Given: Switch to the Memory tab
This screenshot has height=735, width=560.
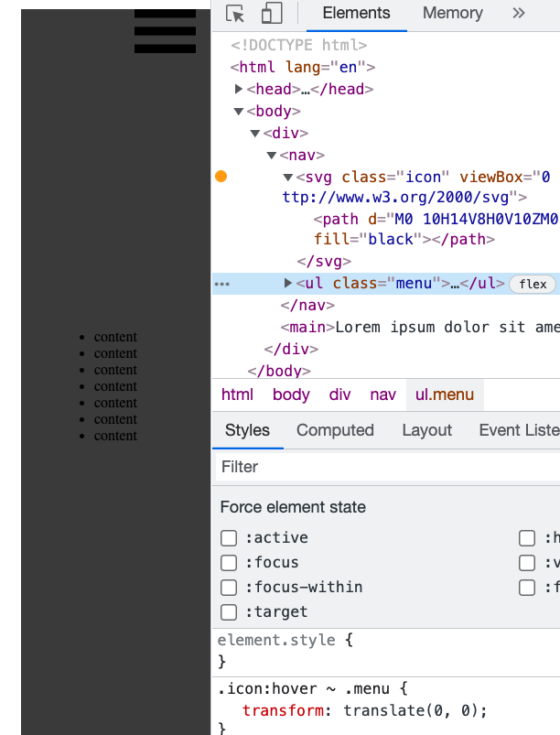Looking at the screenshot, I should point(453,13).
